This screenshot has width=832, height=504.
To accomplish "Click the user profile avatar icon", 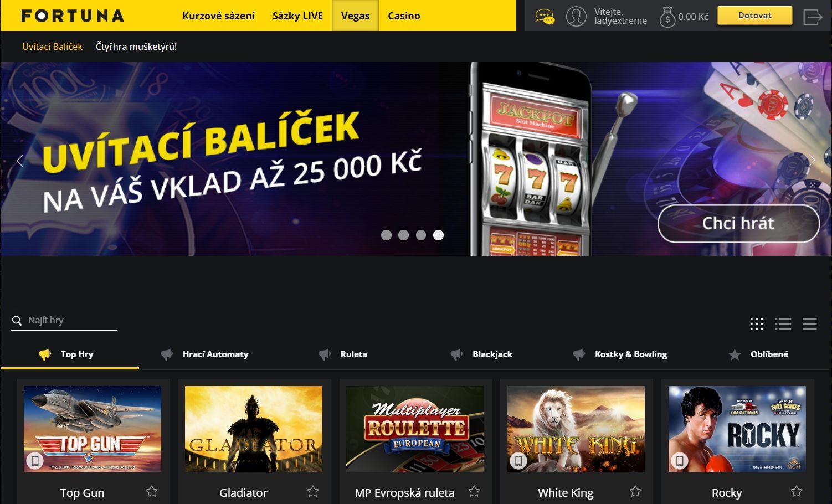I will 576,17.
